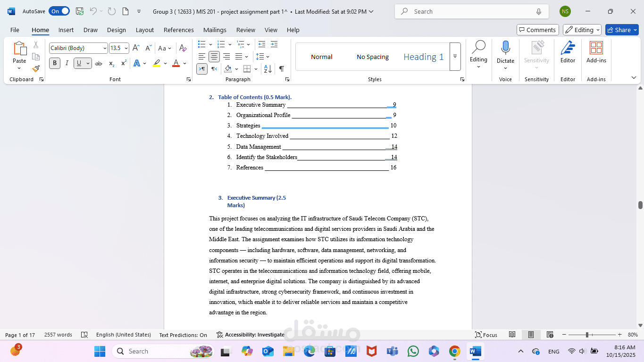
Task: Click the Copy icon in Clipboard group
Action: 36,57
